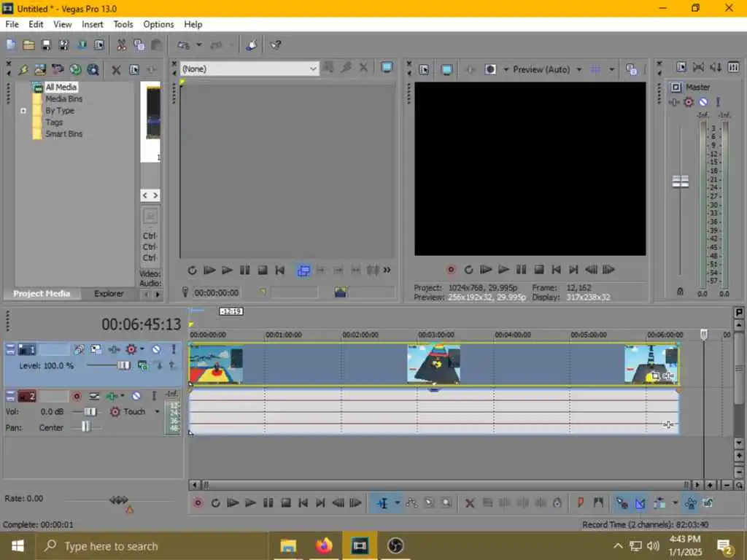Select Smart Bins tree item
This screenshot has height=560, width=747.
coord(64,134)
